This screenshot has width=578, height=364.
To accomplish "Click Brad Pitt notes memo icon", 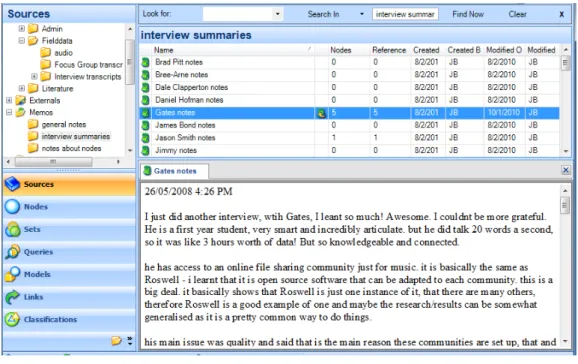I will coord(146,62).
